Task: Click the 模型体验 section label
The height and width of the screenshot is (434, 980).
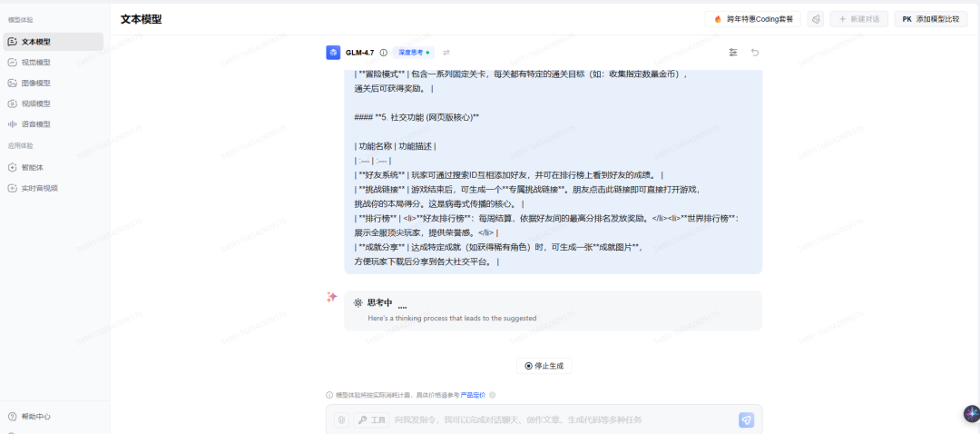Action: 21,20
